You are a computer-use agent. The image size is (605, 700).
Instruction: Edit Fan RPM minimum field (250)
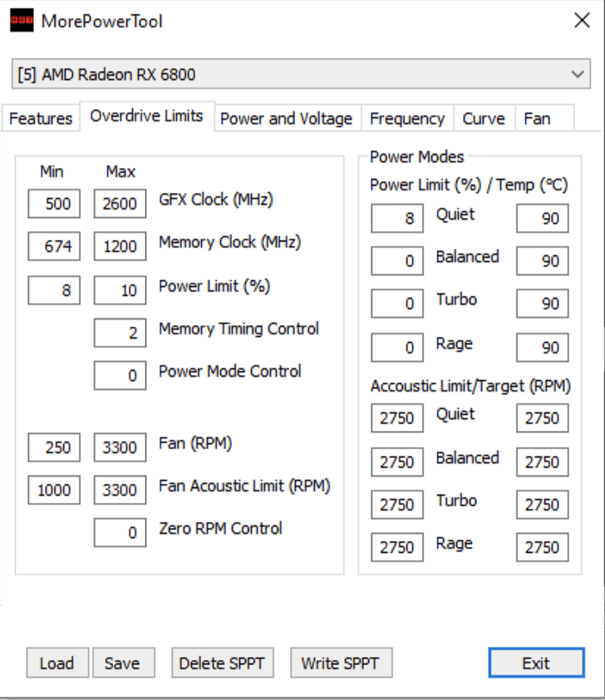[54, 447]
